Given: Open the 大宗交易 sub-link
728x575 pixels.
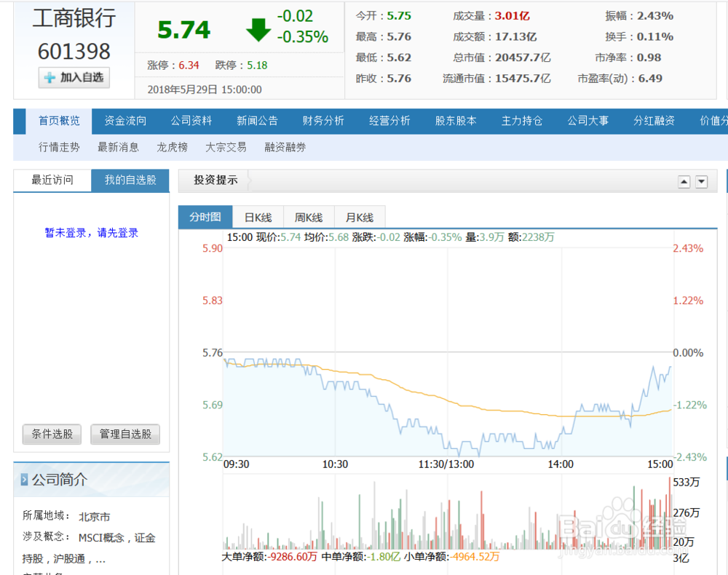Looking at the screenshot, I should [226, 148].
